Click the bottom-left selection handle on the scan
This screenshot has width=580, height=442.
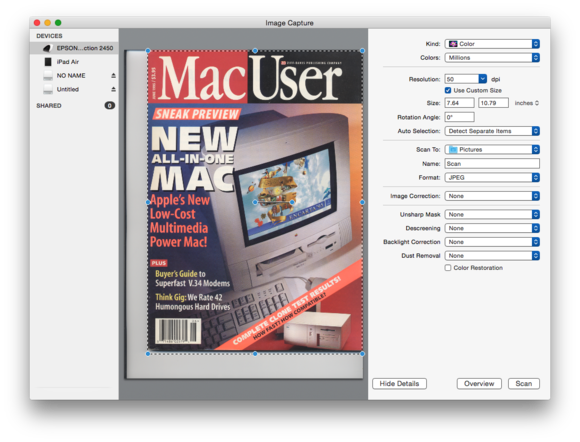(x=148, y=354)
